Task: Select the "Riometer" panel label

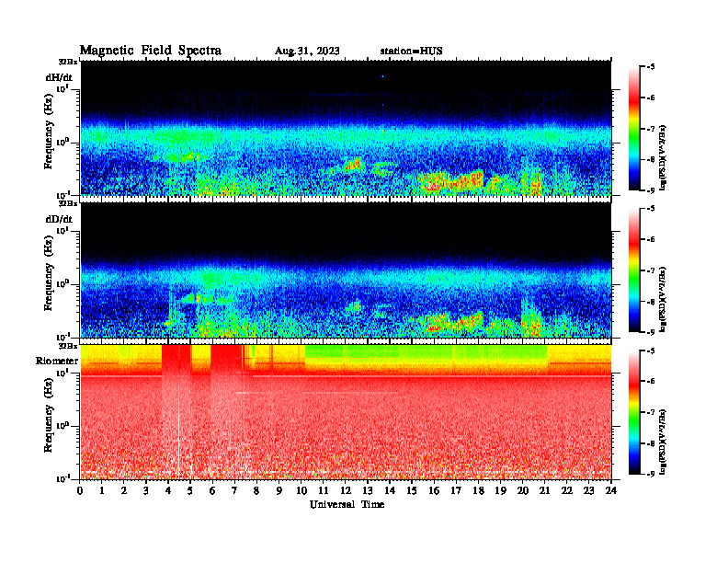Action: 57,361
